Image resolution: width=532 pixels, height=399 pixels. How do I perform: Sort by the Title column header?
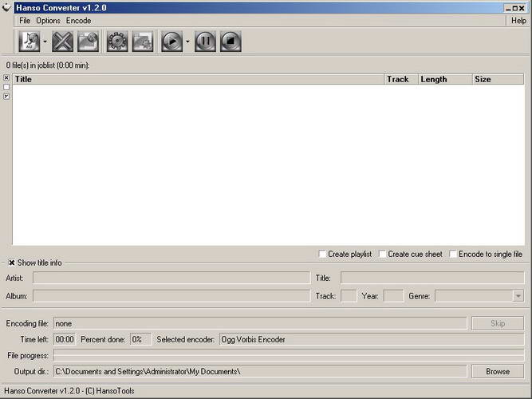tap(199, 79)
